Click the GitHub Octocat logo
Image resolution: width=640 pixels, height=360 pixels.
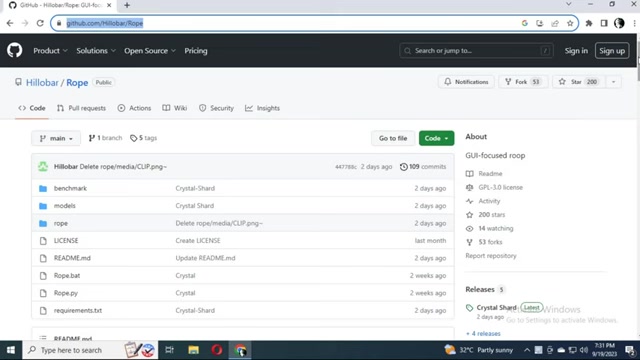[x=14, y=51]
